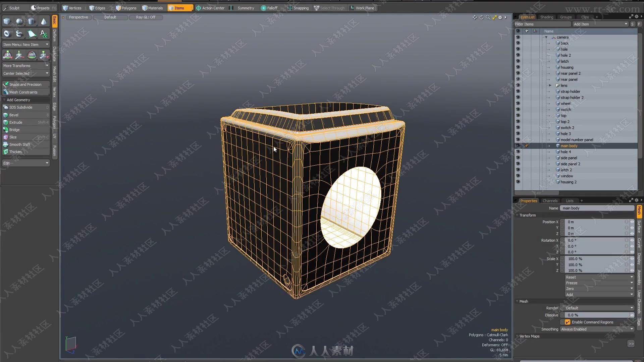Click the SDS Subdivide tool
The height and width of the screenshot is (362, 644).
pos(21,107)
